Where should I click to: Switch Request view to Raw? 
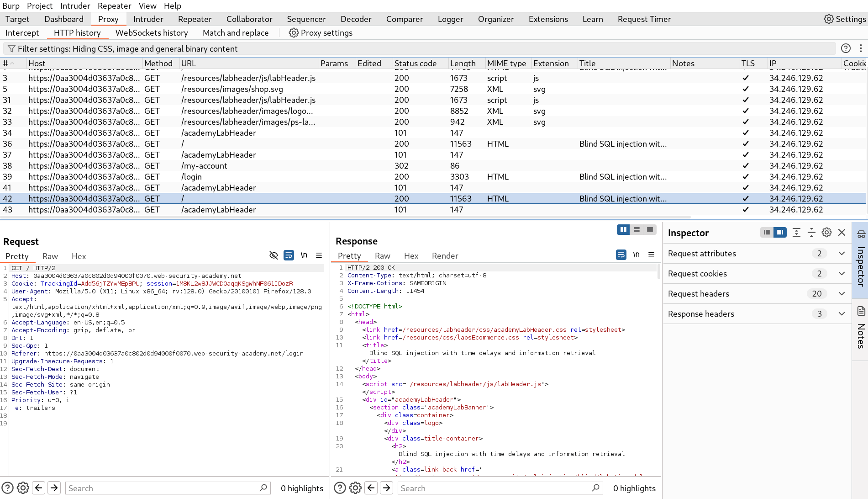(50, 256)
